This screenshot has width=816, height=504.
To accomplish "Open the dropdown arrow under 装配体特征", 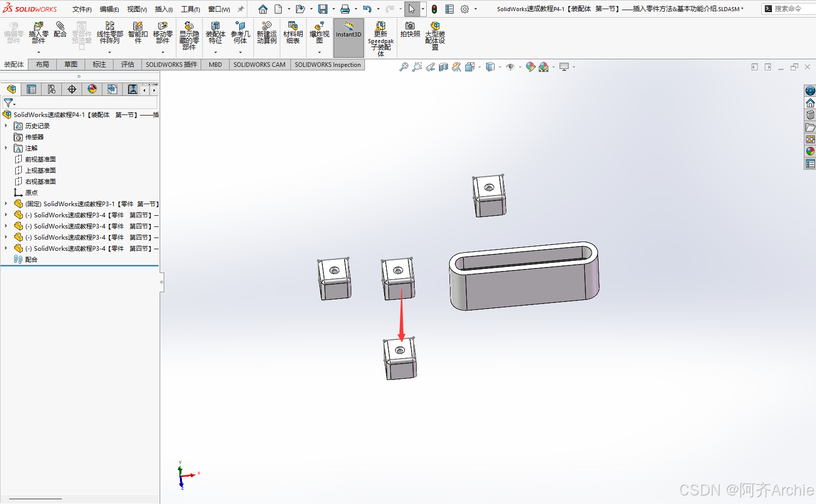I will (x=215, y=52).
